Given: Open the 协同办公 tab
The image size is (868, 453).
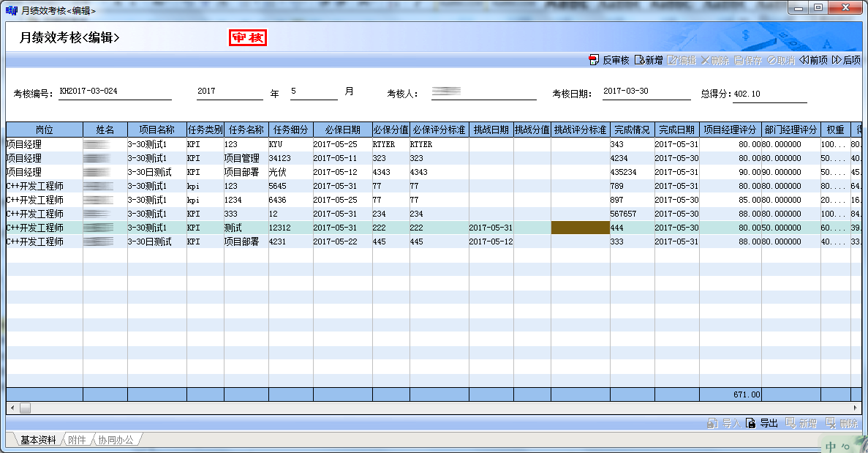Looking at the screenshot, I should pos(116,440).
